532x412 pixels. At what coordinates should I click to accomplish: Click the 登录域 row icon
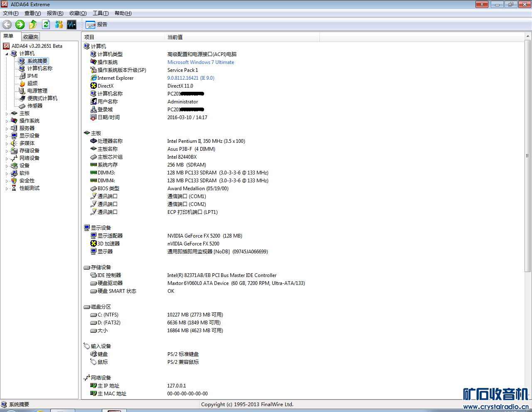[x=94, y=110]
